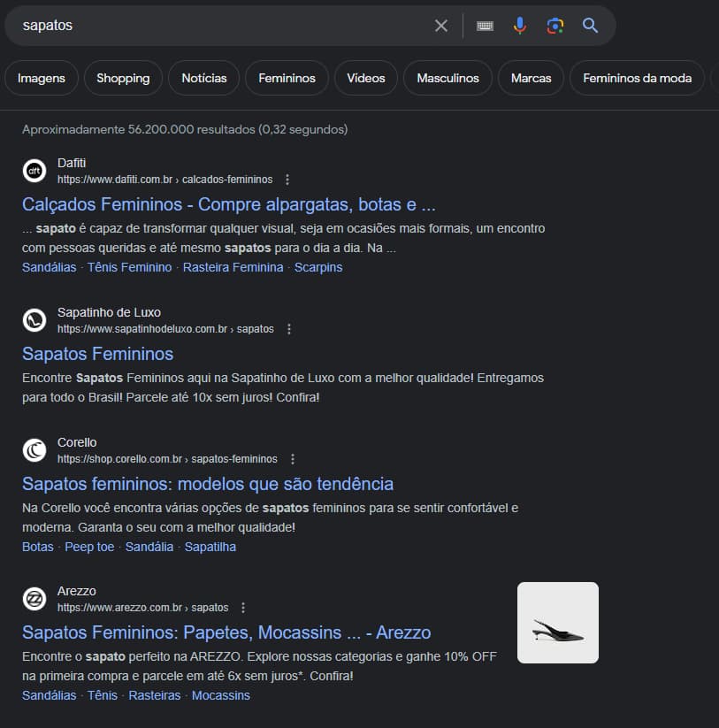Viewport: 719px width, 728px height.
Task: Click the Sapatinho de Luxo favicon
Action: tap(34, 320)
